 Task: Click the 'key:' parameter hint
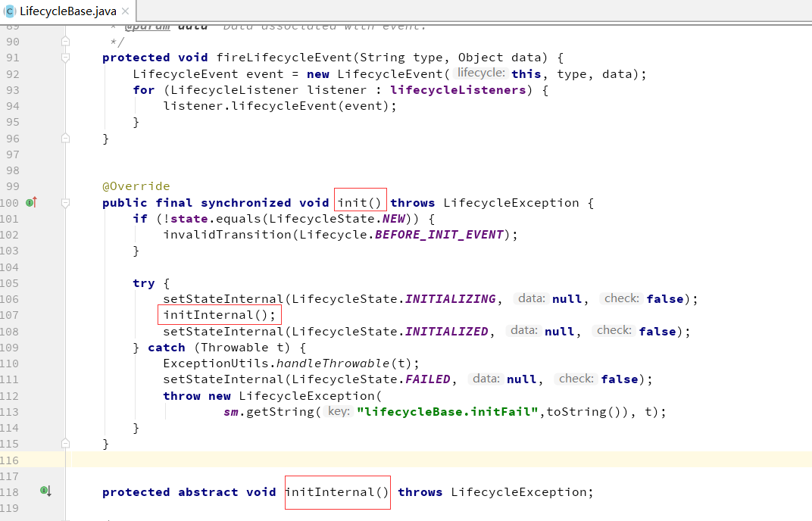(x=339, y=411)
